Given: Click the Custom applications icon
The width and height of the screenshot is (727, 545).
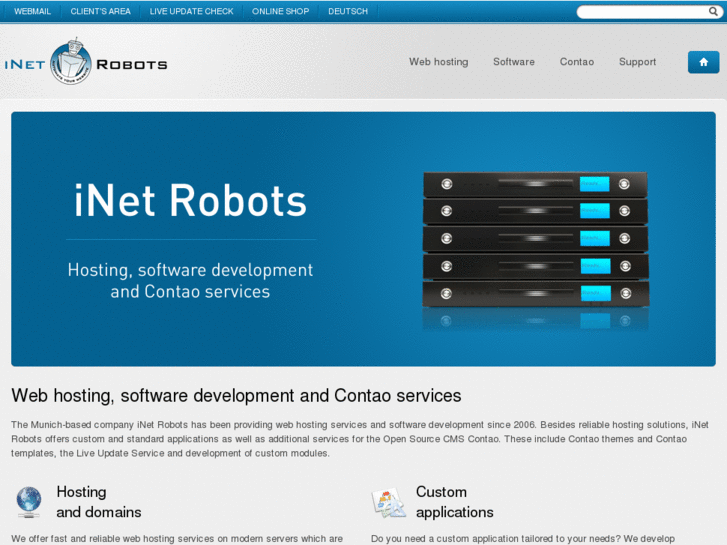Looking at the screenshot, I should [388, 502].
